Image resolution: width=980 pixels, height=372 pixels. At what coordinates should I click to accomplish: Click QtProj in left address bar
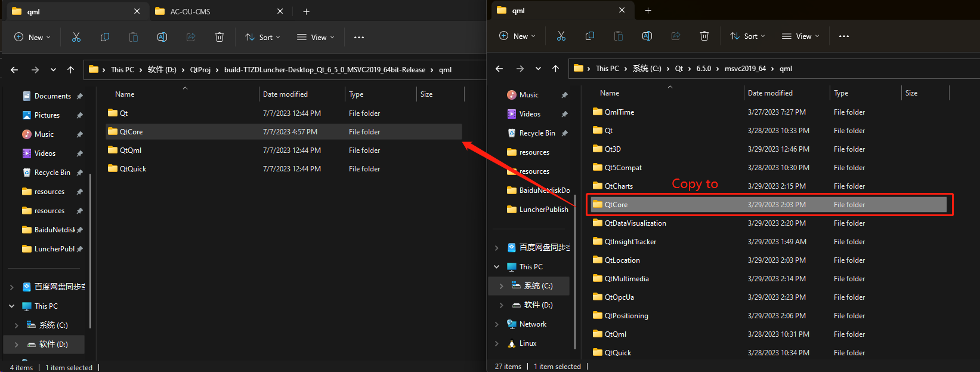[x=200, y=70]
